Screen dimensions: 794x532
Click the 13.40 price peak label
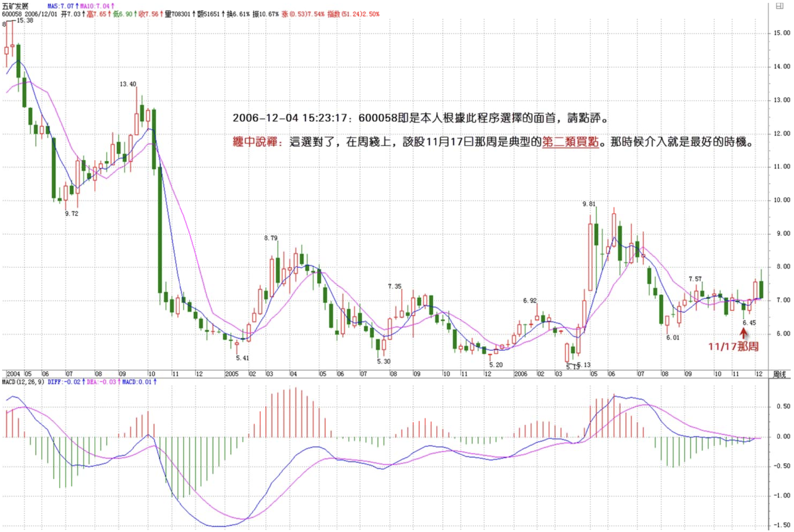(x=128, y=84)
